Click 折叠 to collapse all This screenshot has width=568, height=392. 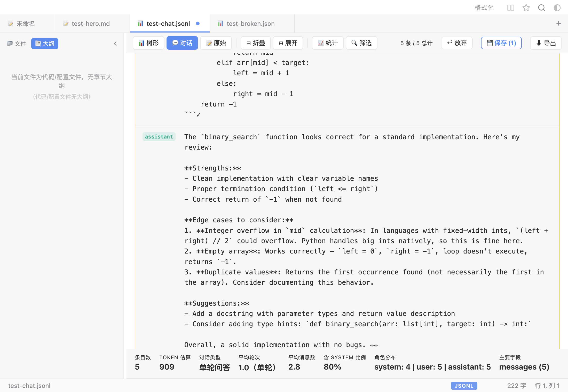coord(256,43)
